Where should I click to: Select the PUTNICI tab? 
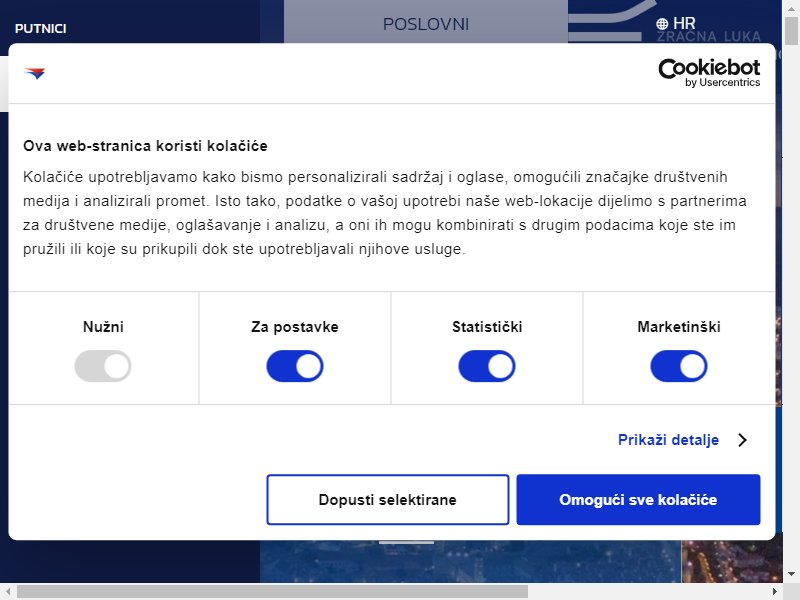pos(41,29)
